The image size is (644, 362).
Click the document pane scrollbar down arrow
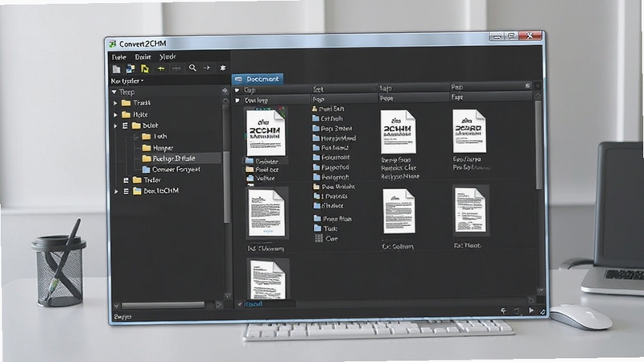tap(540, 290)
